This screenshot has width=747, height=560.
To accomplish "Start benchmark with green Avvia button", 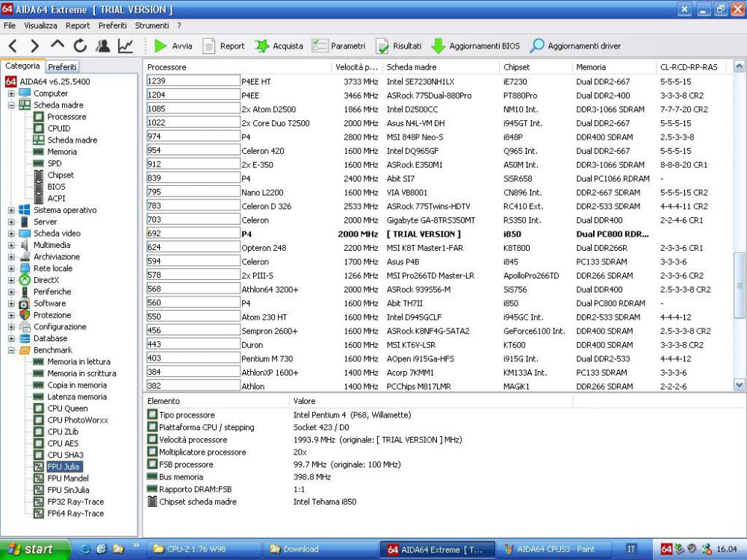I will (x=173, y=46).
